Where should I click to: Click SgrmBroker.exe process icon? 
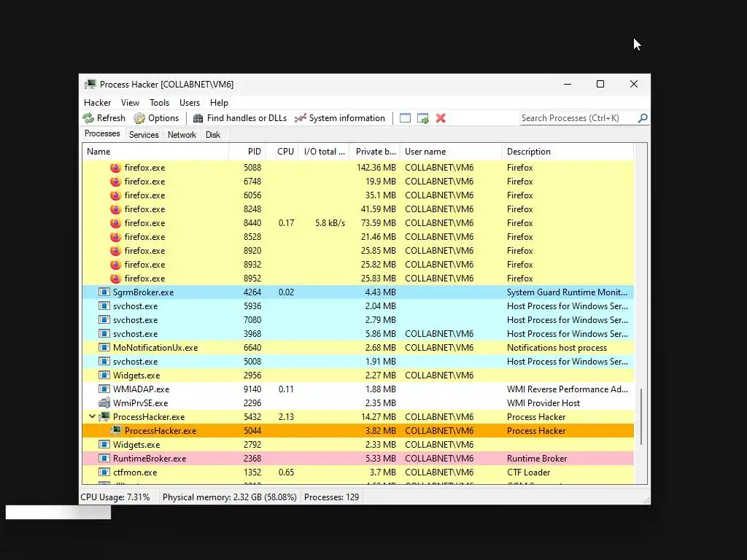[x=104, y=292]
